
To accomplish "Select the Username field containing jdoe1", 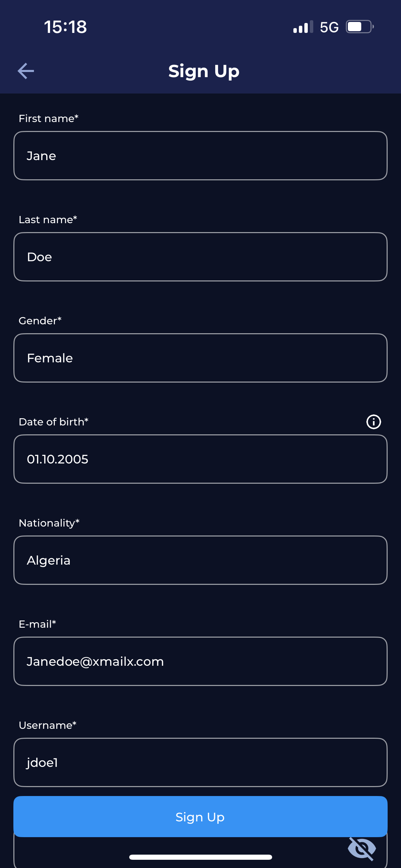I will [200, 762].
